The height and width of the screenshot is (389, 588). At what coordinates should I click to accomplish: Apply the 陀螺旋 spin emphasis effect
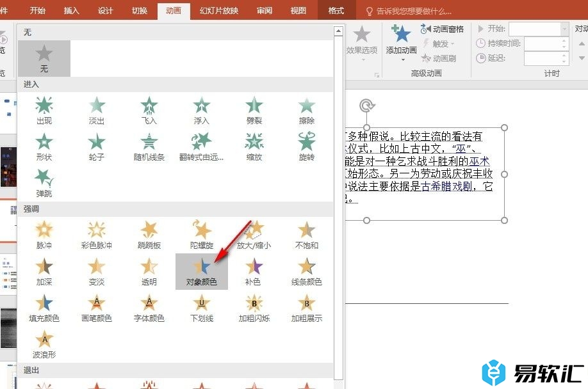point(202,234)
